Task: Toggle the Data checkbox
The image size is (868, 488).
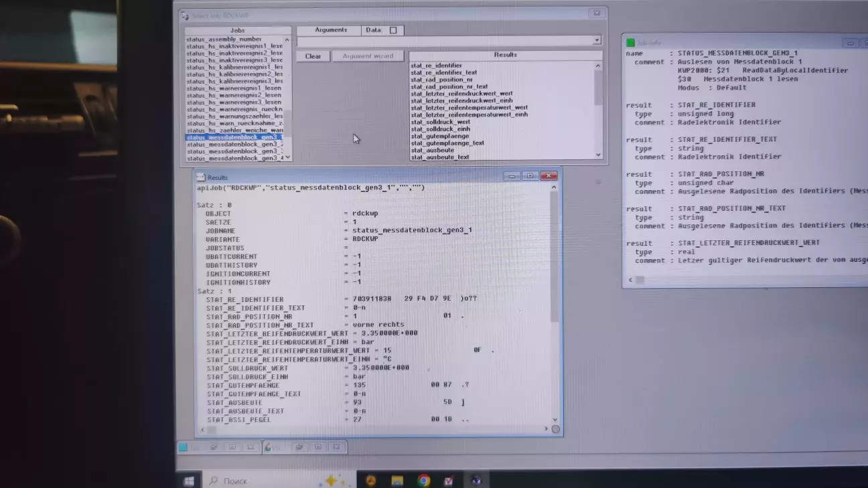Action: (393, 30)
